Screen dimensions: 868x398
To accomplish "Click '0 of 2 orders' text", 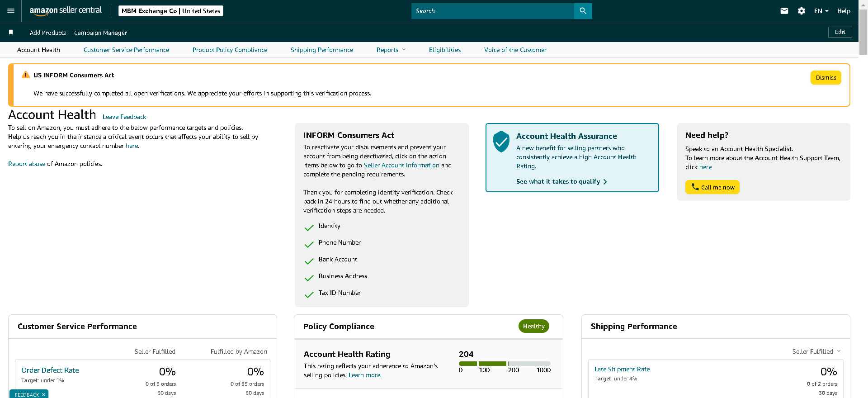I will click(x=822, y=384).
